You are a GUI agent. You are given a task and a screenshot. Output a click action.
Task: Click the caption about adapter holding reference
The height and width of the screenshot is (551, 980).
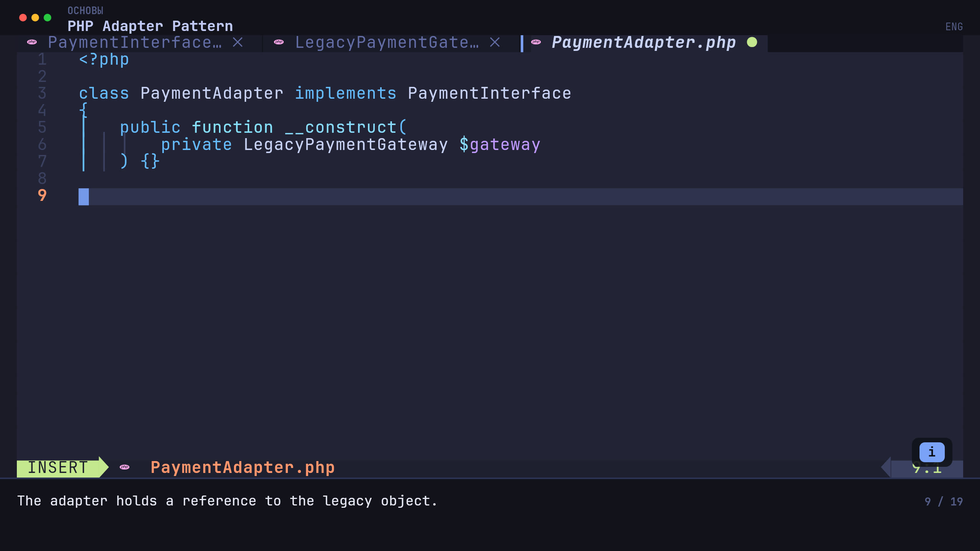[x=227, y=501]
